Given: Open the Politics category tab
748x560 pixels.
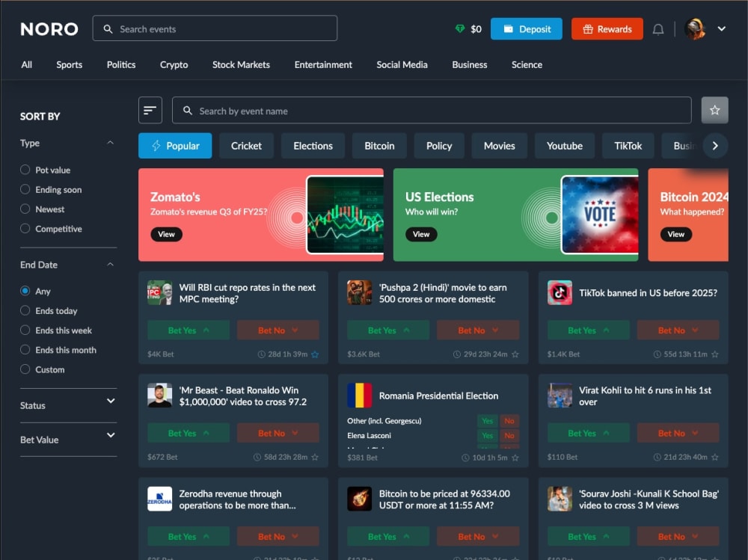Looking at the screenshot, I should (x=121, y=64).
